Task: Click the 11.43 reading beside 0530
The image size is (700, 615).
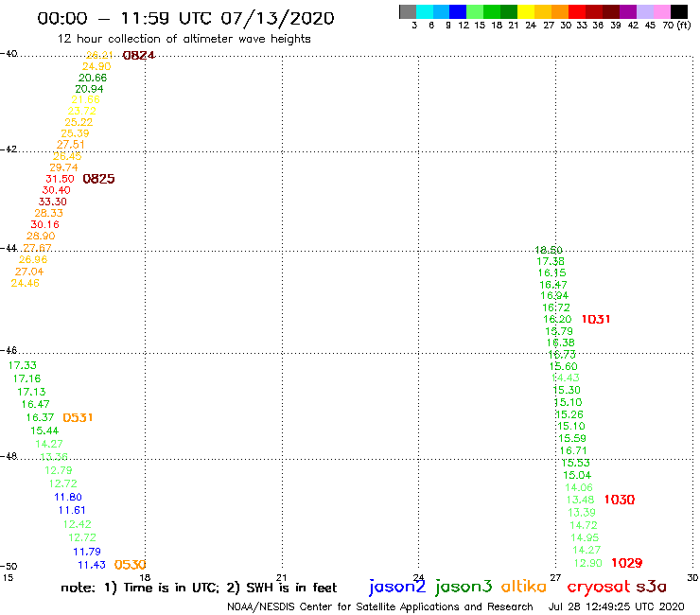Action: pos(92,565)
